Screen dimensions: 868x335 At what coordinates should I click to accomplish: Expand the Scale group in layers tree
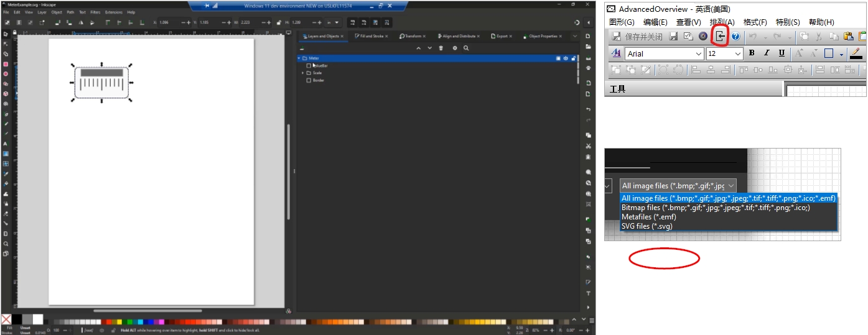302,73
